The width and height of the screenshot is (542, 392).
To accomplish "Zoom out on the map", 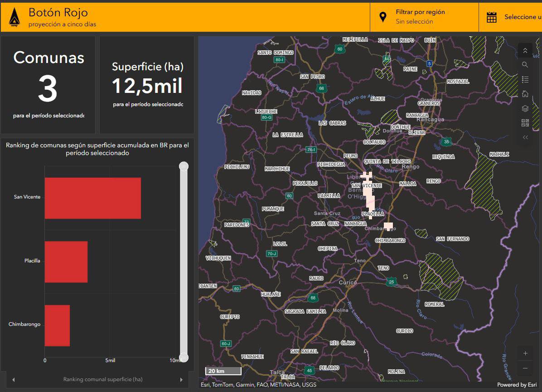I will pyautogui.click(x=525, y=368).
